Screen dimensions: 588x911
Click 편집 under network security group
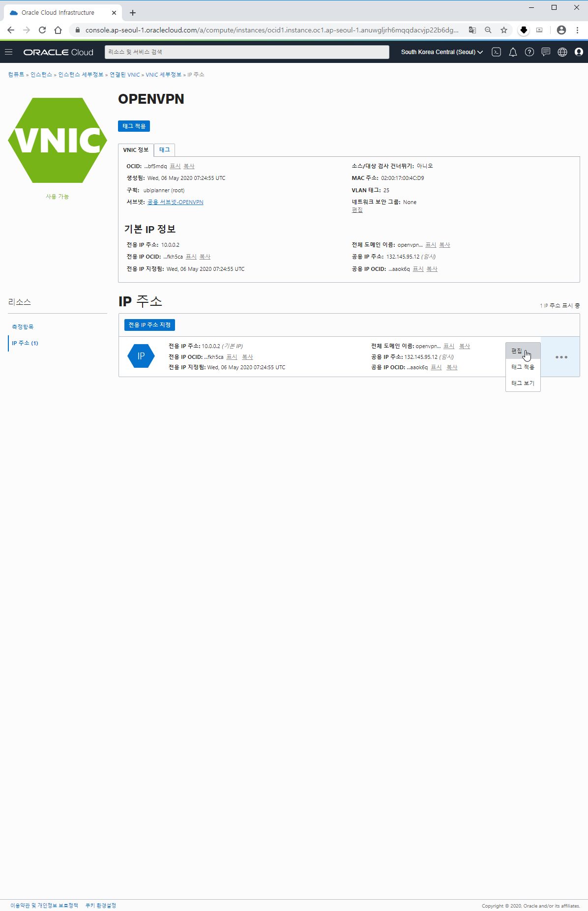click(x=357, y=210)
